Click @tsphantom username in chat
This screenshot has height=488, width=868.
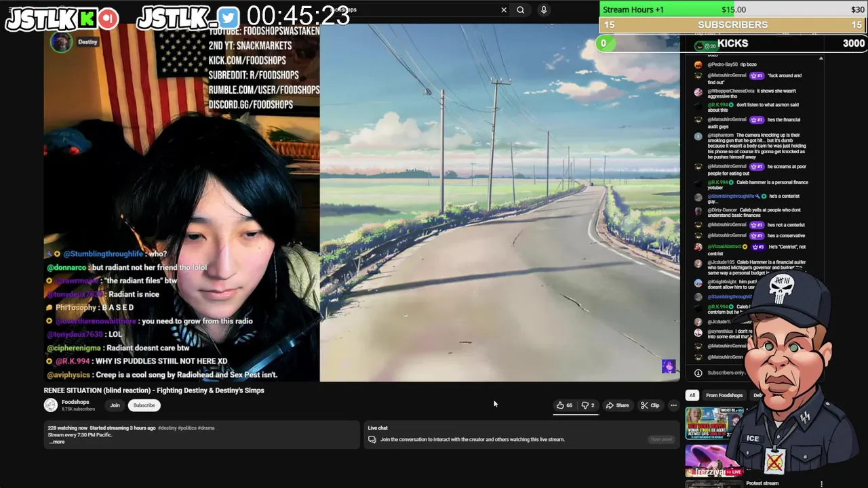[720, 135]
